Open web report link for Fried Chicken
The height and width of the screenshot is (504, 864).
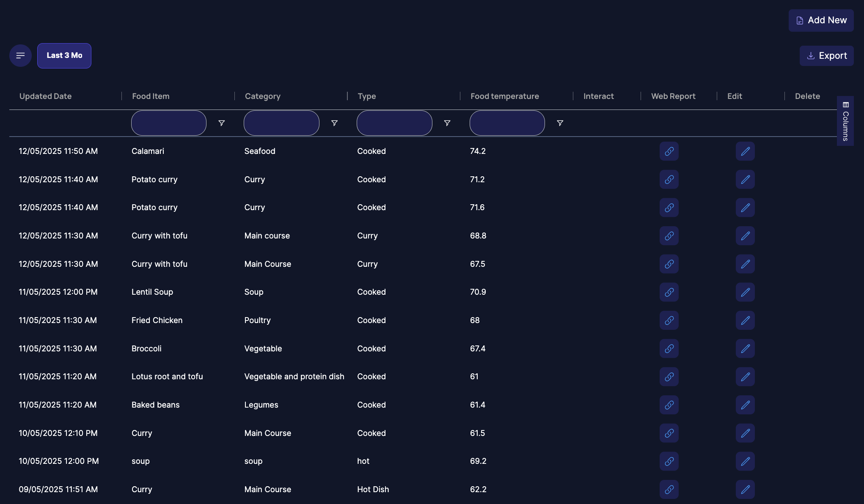point(669,320)
